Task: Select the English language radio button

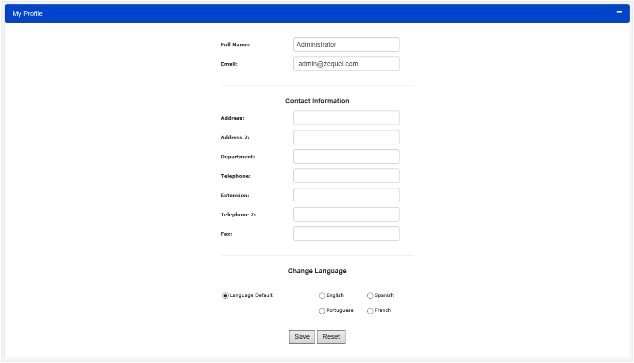Action: [x=322, y=295]
